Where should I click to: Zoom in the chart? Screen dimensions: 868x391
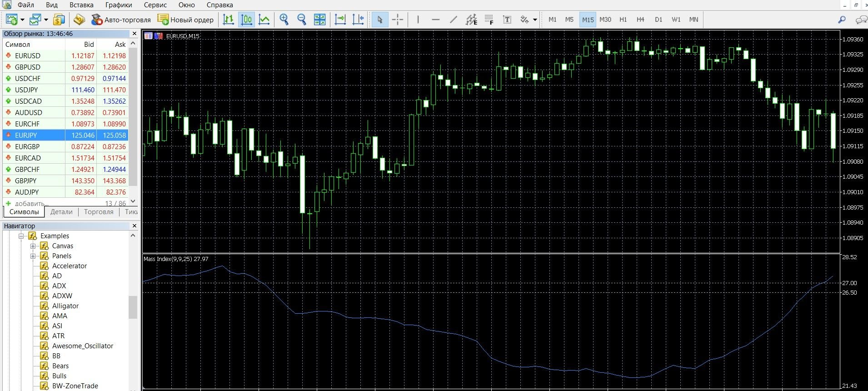[284, 20]
